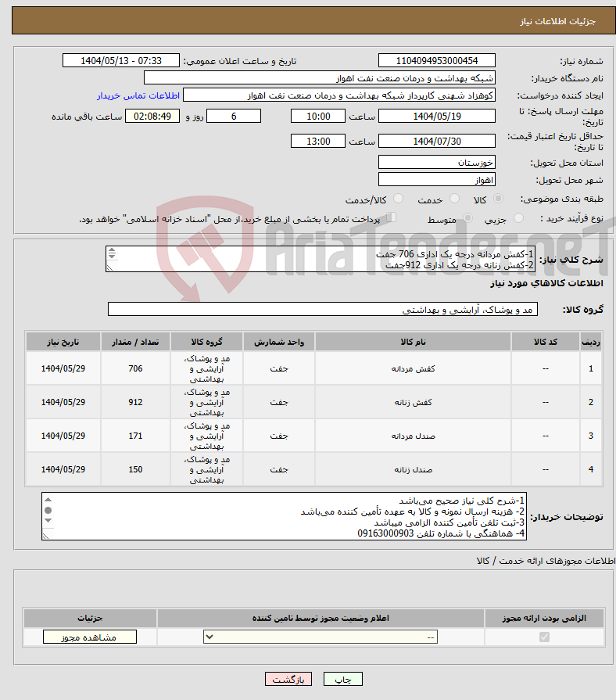Click scroll up arrow in buyer notes
Viewport: 616px width, 700px height.
tap(48, 500)
